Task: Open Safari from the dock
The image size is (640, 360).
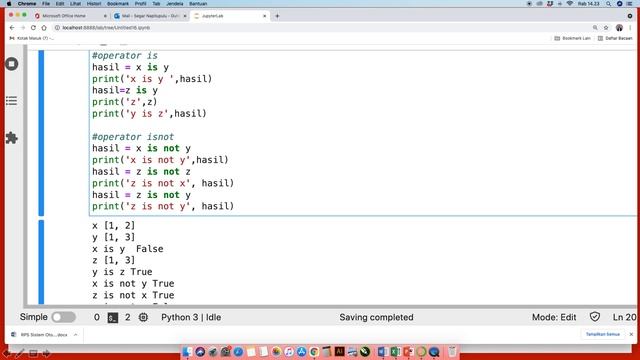Action: [x=238, y=351]
